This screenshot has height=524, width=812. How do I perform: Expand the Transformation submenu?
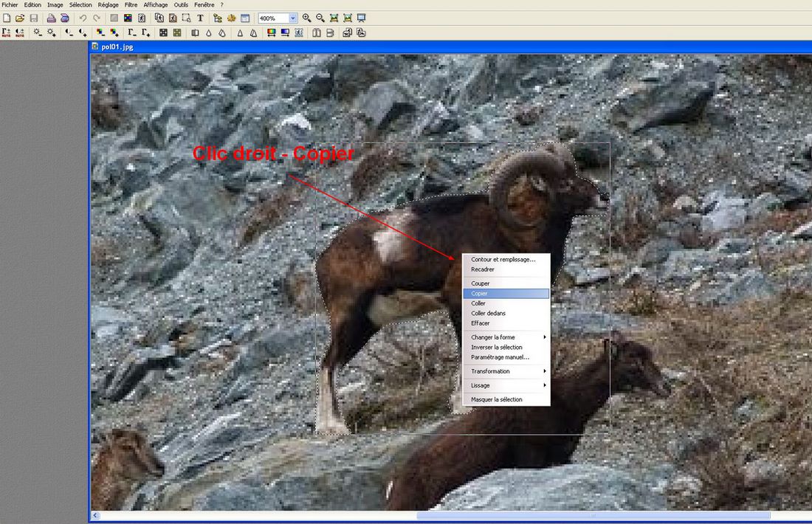506,371
